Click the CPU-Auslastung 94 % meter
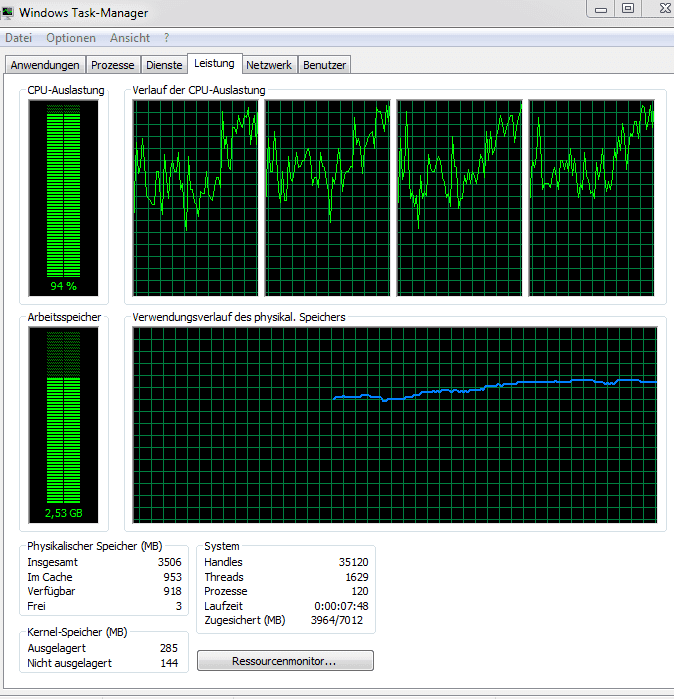The width and height of the screenshot is (674, 699). [63, 198]
